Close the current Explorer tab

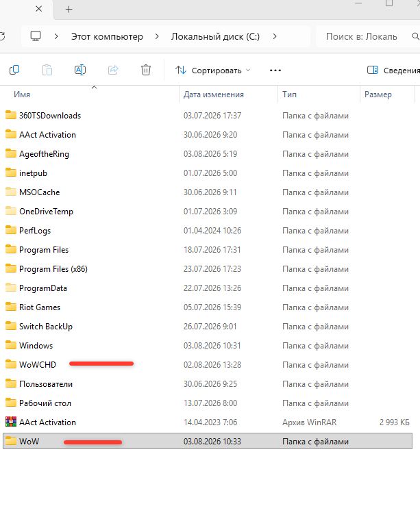[x=39, y=9]
